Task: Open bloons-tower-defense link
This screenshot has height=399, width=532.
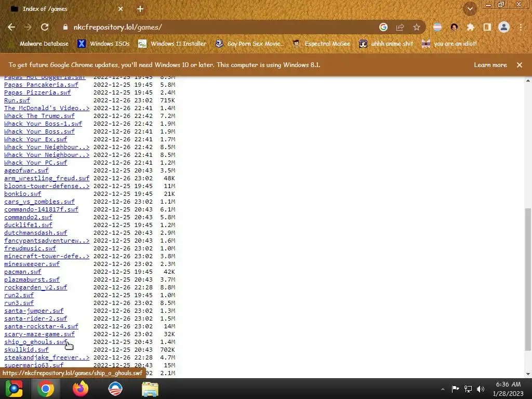Action: 47,187
